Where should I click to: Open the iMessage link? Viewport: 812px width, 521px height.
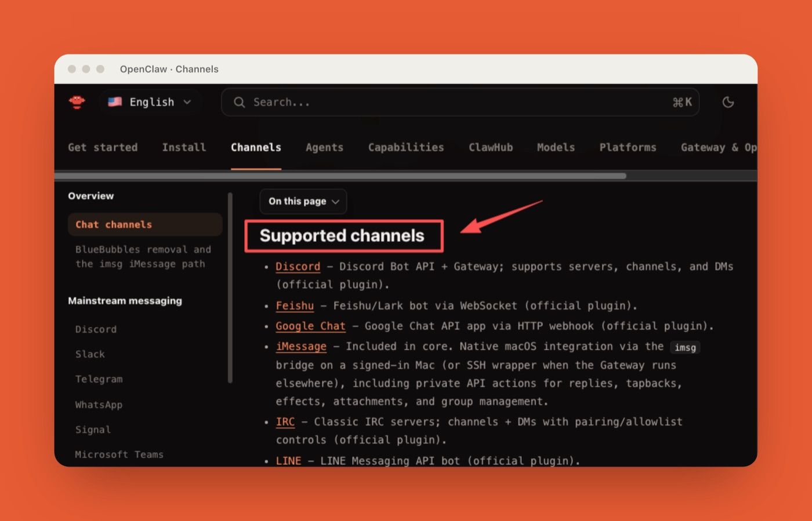coord(301,346)
